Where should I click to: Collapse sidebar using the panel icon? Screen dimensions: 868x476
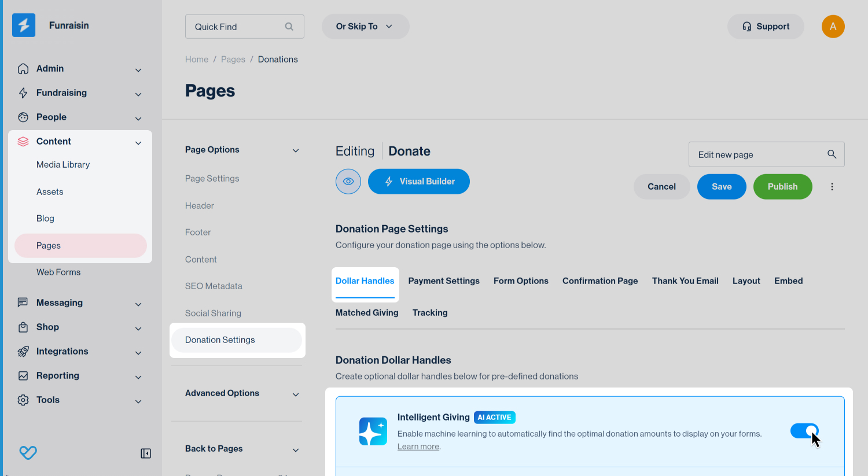click(x=146, y=453)
